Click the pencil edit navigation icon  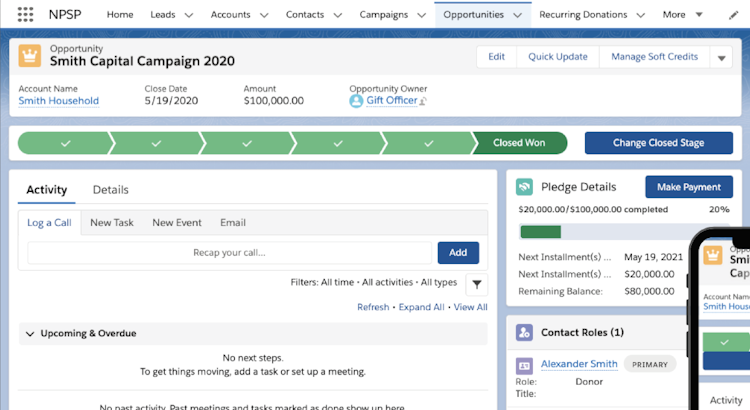[733, 15]
